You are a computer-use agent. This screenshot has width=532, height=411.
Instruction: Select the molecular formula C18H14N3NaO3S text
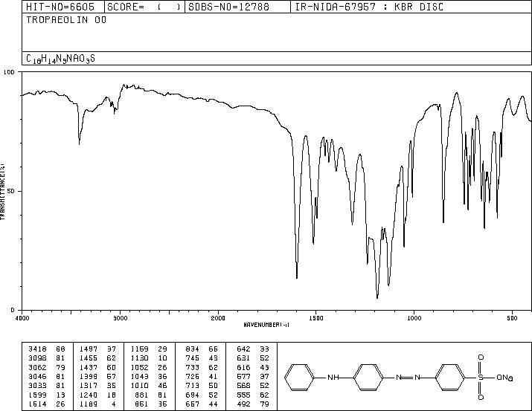(x=60, y=59)
